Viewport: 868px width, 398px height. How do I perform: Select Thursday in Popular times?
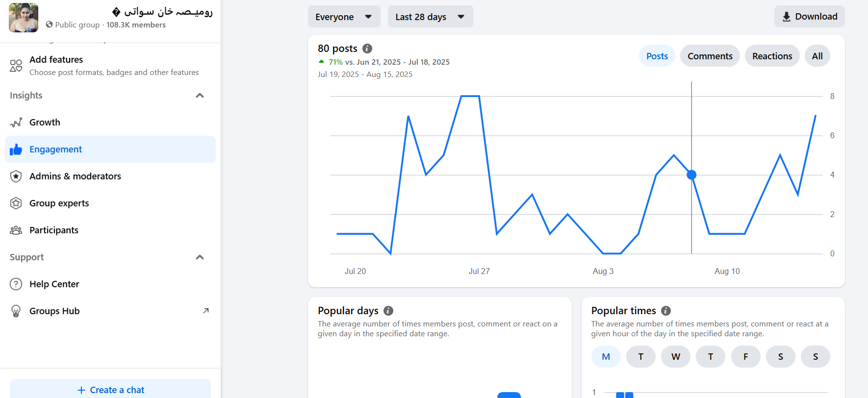pos(711,357)
